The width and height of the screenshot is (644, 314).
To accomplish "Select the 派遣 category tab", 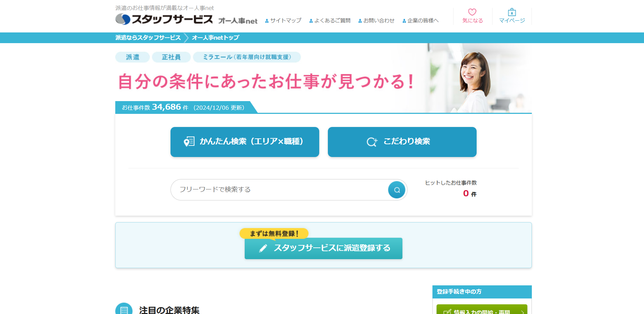I will click(133, 57).
